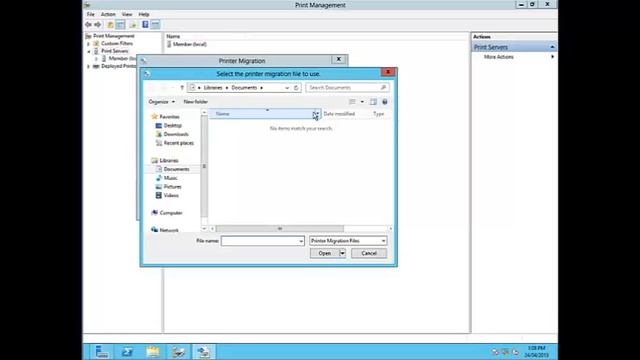Viewport: 640px width, 360px height.
Task: Select Member (local) in Print Management list
Action: 189,44
